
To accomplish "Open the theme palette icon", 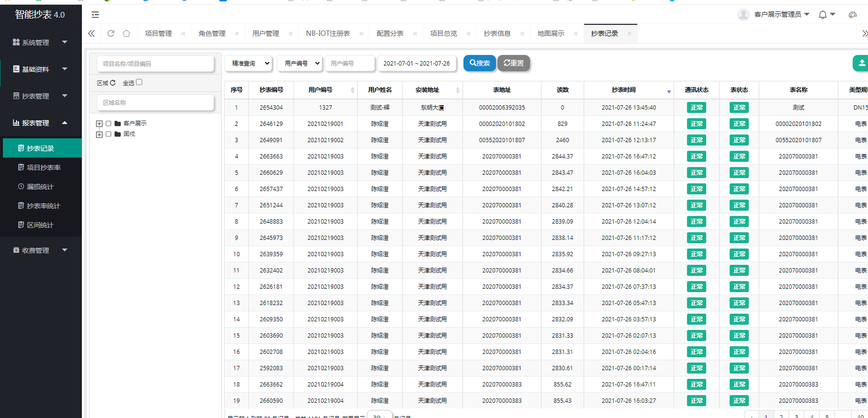I will 852,15.
